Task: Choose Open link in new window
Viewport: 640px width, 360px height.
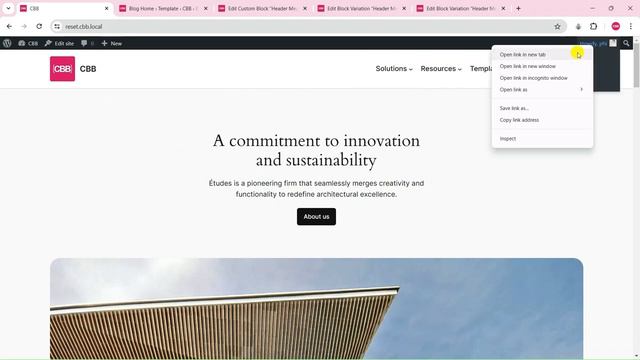Action: point(542,66)
